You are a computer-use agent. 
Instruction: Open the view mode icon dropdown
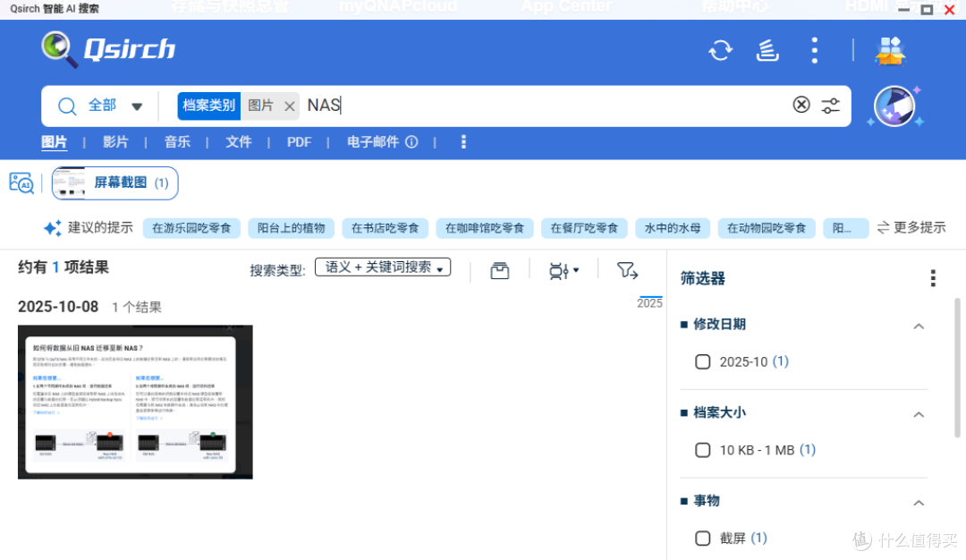(x=563, y=270)
